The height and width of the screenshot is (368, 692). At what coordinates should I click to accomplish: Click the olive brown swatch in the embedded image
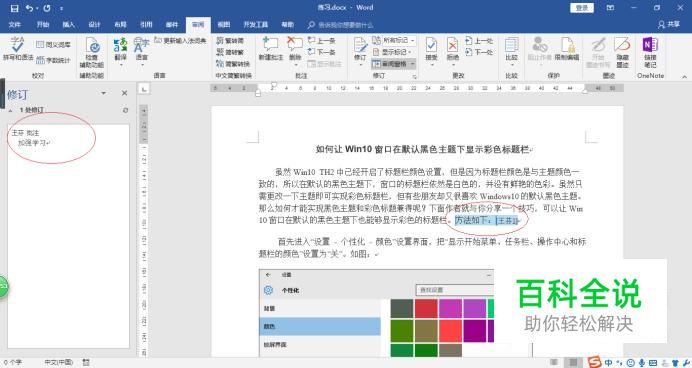pyautogui.click(x=426, y=331)
